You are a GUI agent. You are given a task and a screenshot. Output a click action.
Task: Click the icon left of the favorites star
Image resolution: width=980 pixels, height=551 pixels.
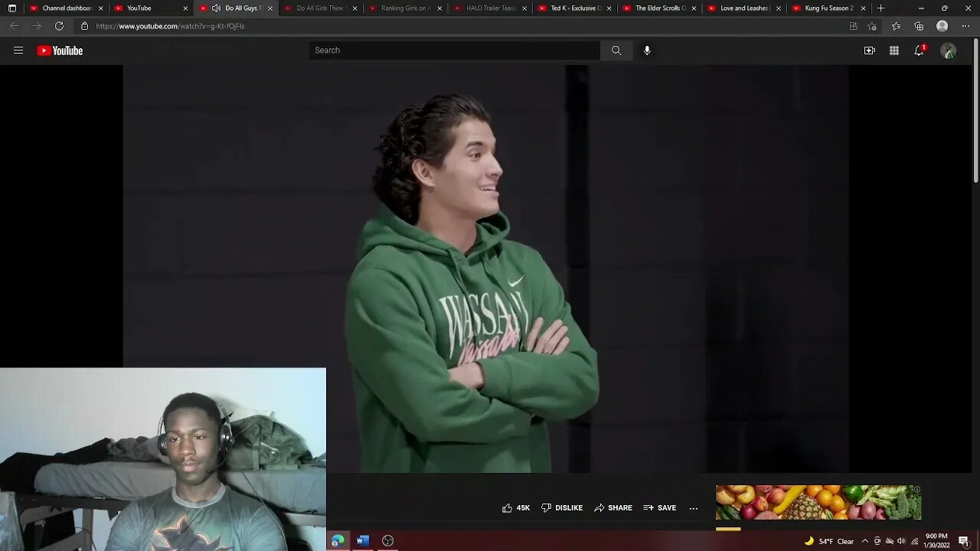(x=853, y=26)
